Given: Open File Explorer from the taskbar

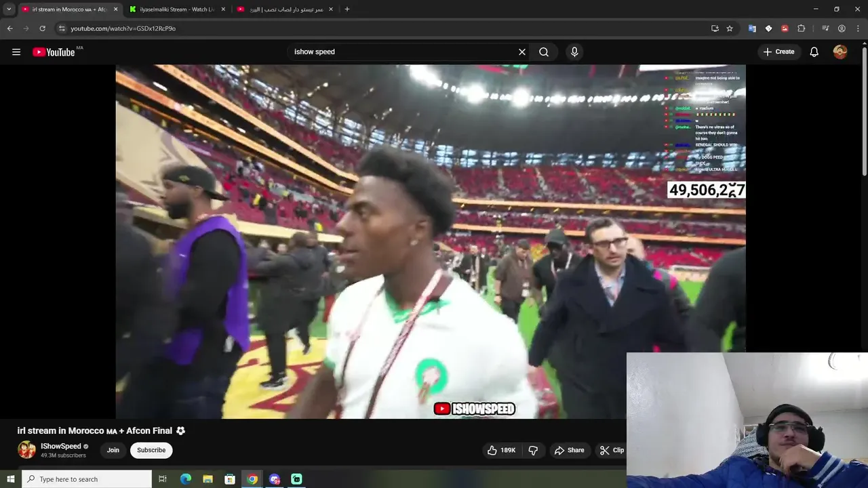Looking at the screenshot, I should point(208,479).
